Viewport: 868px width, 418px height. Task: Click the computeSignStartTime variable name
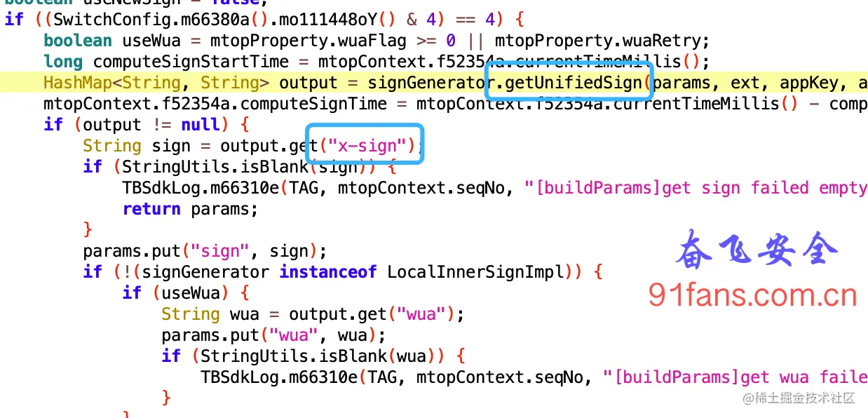coord(201,61)
